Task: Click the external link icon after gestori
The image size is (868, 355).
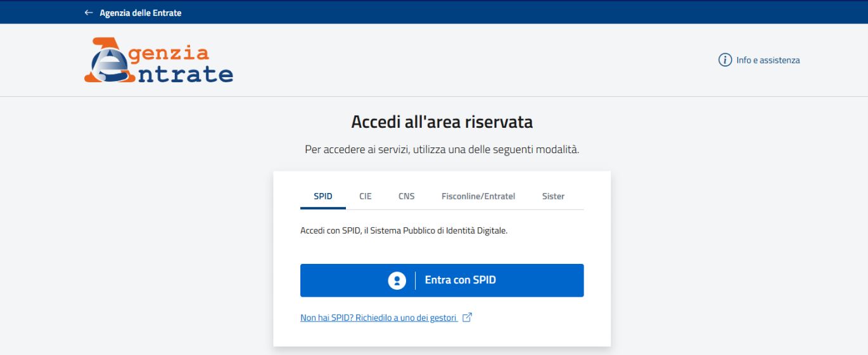Action: (468, 318)
